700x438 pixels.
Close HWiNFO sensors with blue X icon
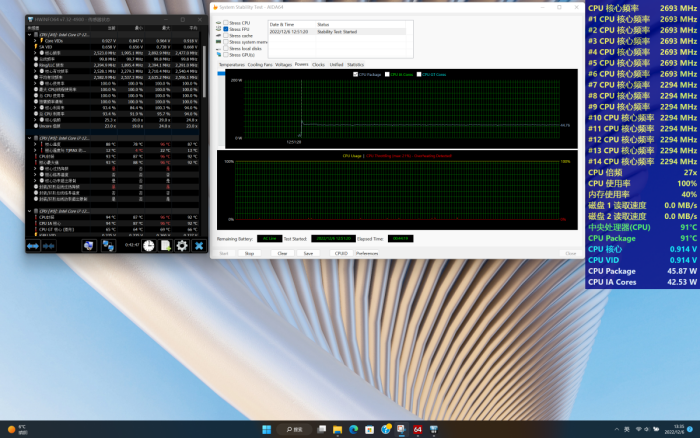tap(199, 245)
